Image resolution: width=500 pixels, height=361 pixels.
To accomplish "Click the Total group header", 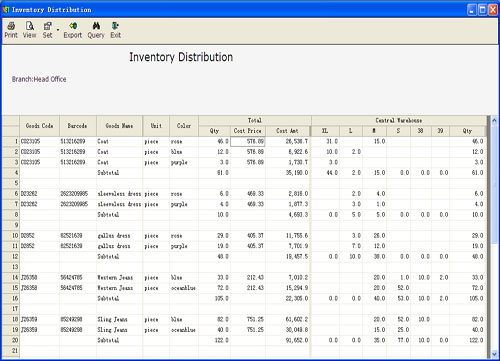I will [255, 120].
